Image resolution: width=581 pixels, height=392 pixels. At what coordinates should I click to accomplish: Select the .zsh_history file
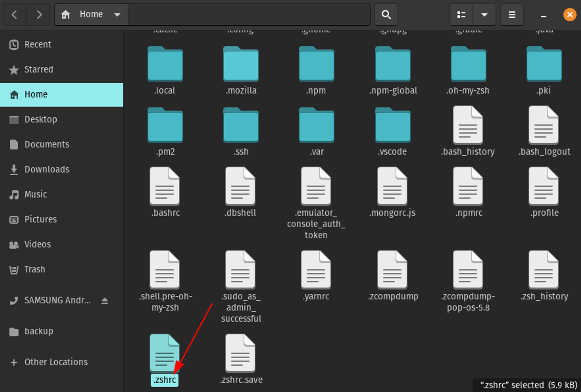tap(544, 271)
